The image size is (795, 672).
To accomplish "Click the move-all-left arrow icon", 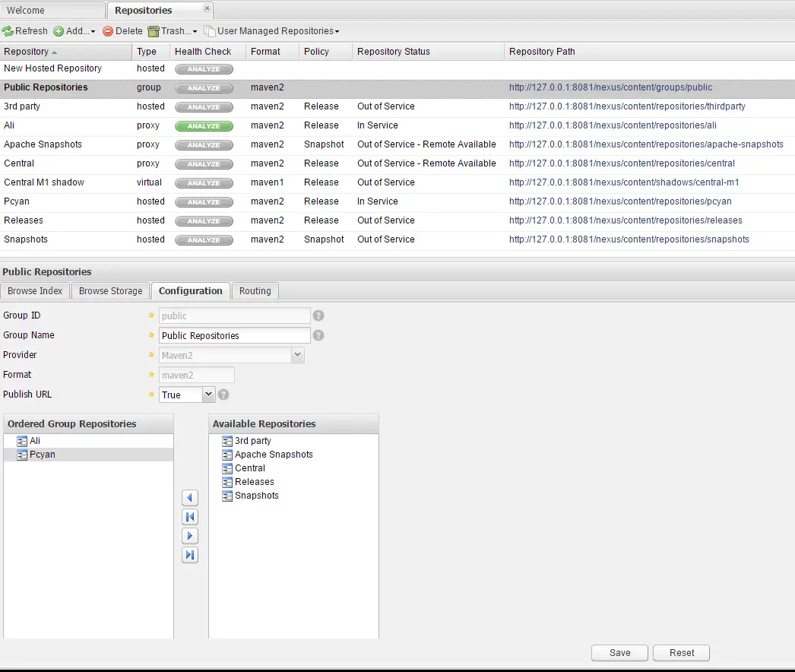I will point(190,517).
